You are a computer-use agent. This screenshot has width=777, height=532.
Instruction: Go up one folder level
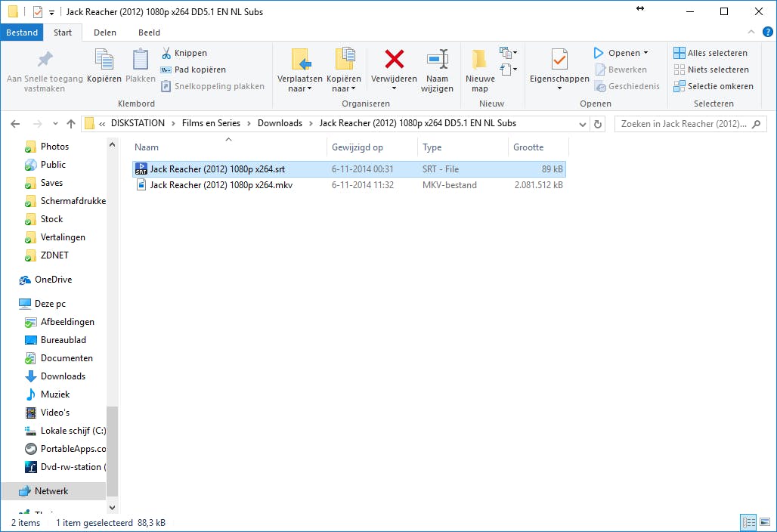coord(71,124)
